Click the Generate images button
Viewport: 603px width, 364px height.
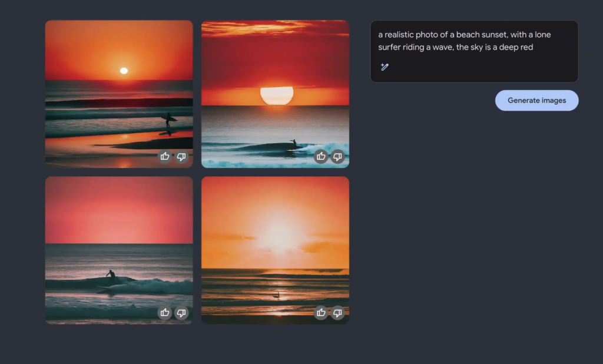[x=537, y=101]
